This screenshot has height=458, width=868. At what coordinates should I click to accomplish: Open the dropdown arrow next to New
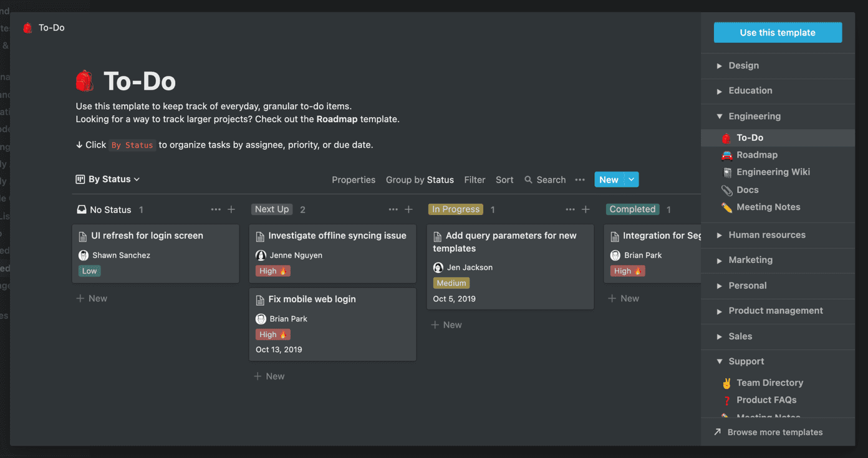pos(631,179)
